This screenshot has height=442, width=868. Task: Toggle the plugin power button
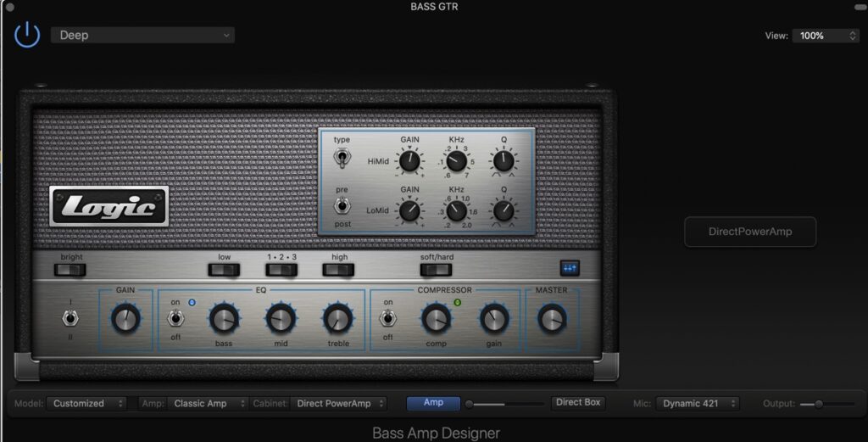point(26,35)
